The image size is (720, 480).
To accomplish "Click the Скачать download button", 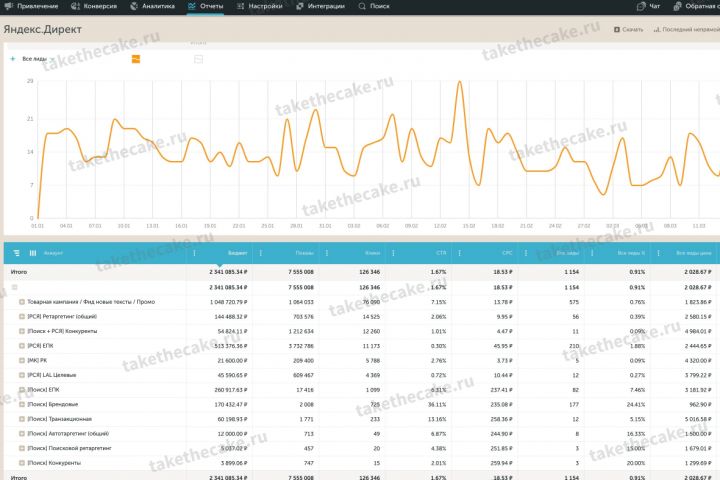I will pos(629,29).
